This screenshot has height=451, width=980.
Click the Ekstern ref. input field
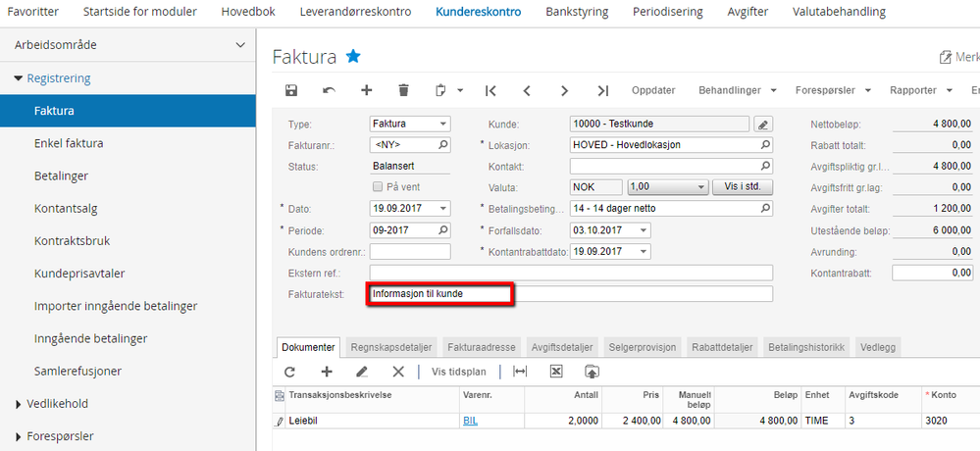pyautogui.click(x=571, y=273)
